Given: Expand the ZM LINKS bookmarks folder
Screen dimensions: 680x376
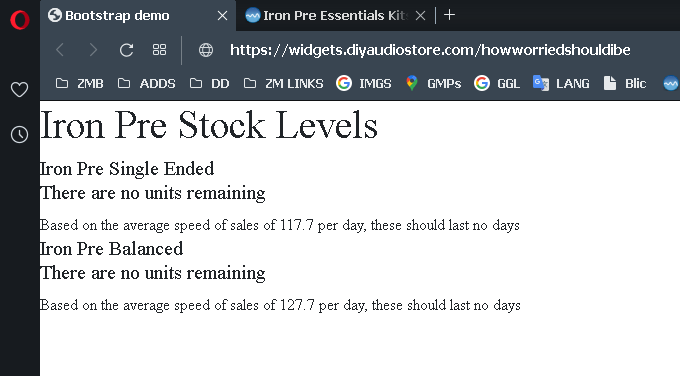Looking at the screenshot, I should coord(284,83).
